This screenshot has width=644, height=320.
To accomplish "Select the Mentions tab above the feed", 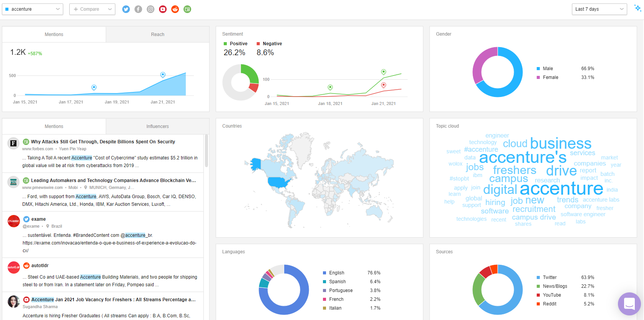I will click(x=54, y=126).
